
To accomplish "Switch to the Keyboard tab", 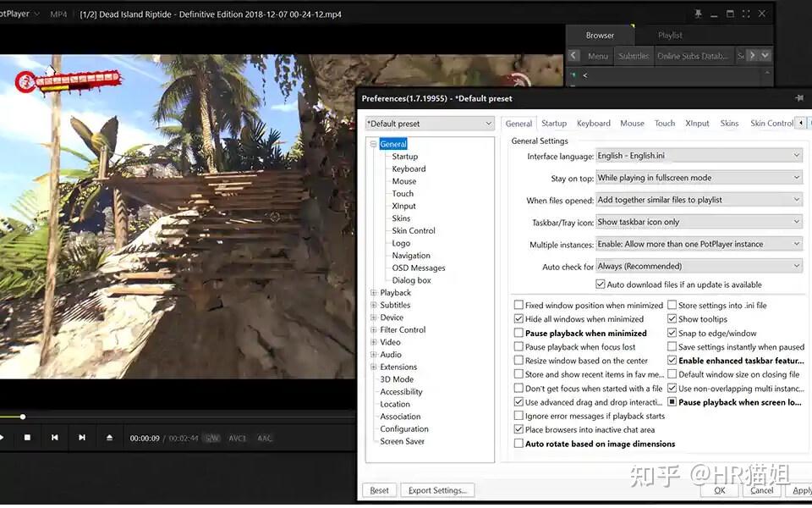I will (594, 124).
